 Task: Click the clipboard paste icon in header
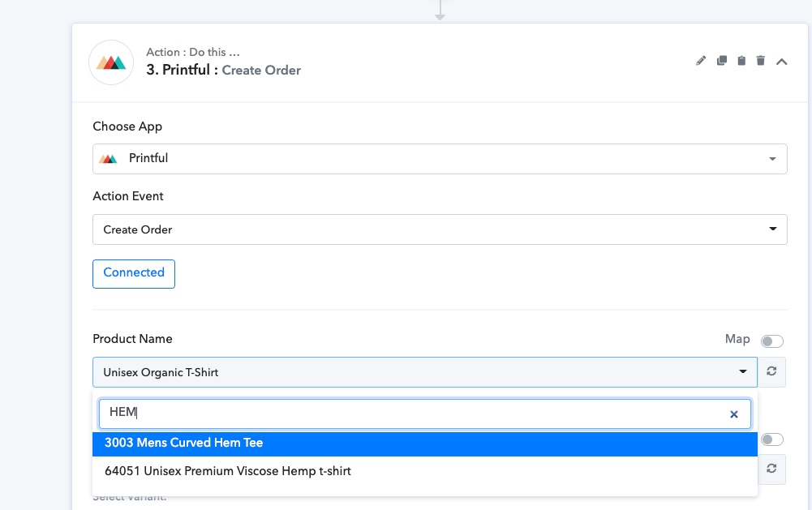[x=741, y=61]
